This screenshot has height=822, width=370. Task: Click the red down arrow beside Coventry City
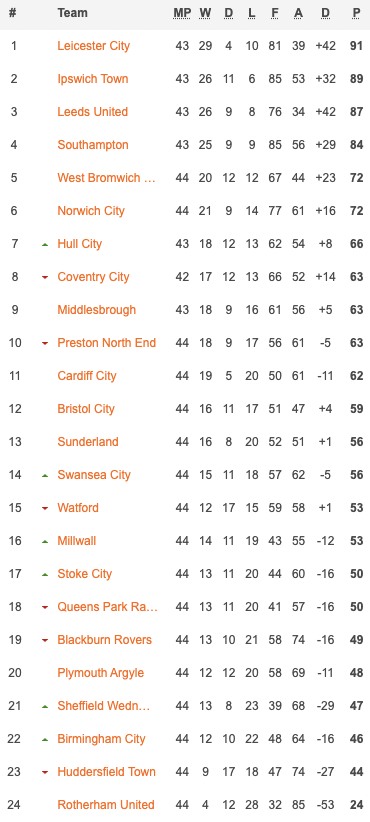pyautogui.click(x=45, y=277)
